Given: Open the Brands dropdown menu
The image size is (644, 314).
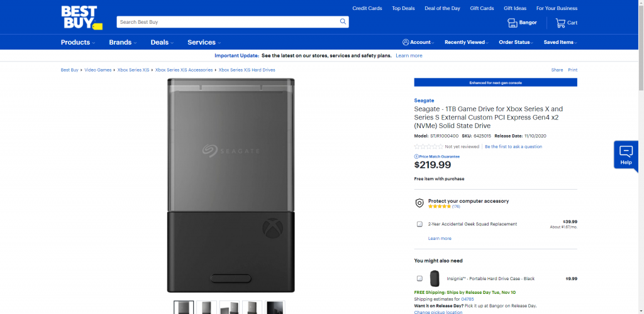Looking at the screenshot, I should pyautogui.click(x=122, y=43).
